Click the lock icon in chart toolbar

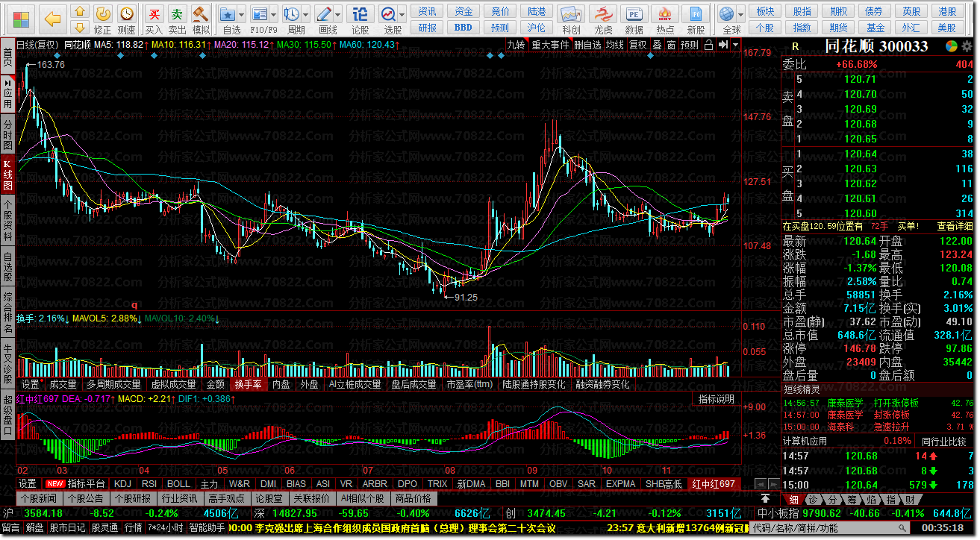tap(710, 45)
